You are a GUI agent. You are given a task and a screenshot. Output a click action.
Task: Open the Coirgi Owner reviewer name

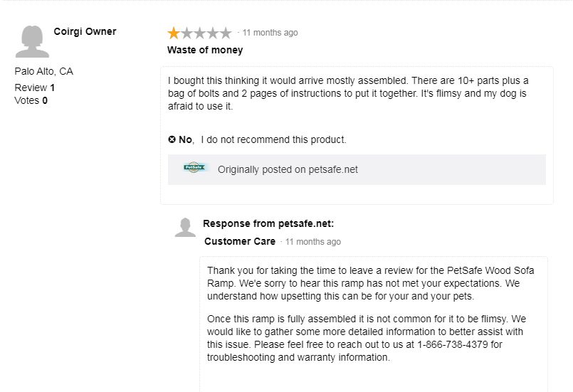[85, 32]
